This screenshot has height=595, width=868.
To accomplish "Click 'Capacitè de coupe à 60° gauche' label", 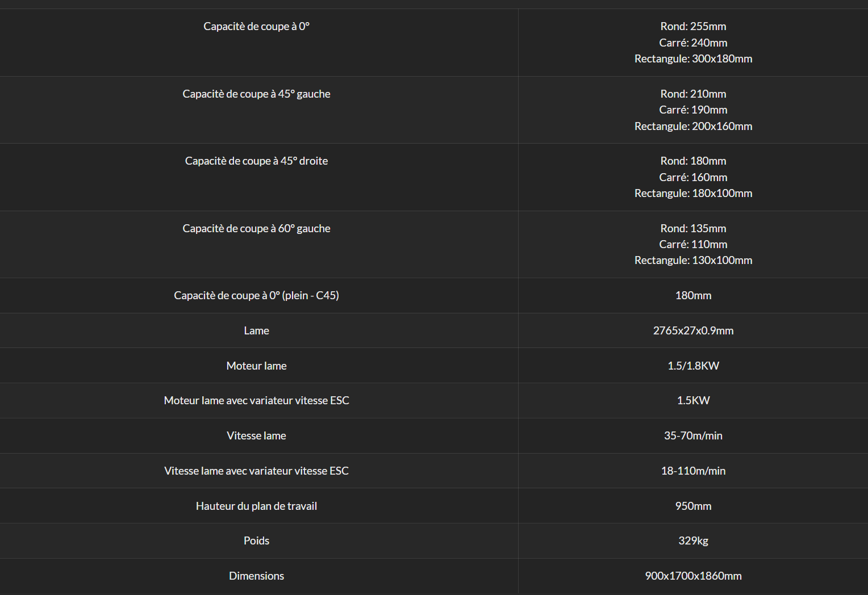I will (x=256, y=228).
